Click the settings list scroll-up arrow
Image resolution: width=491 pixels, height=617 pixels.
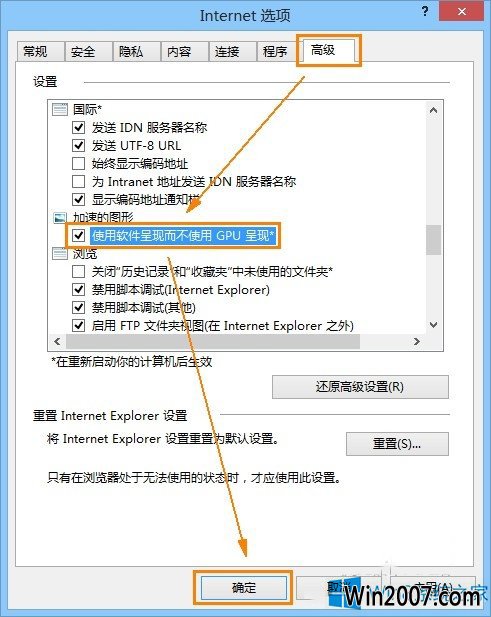(x=434, y=110)
